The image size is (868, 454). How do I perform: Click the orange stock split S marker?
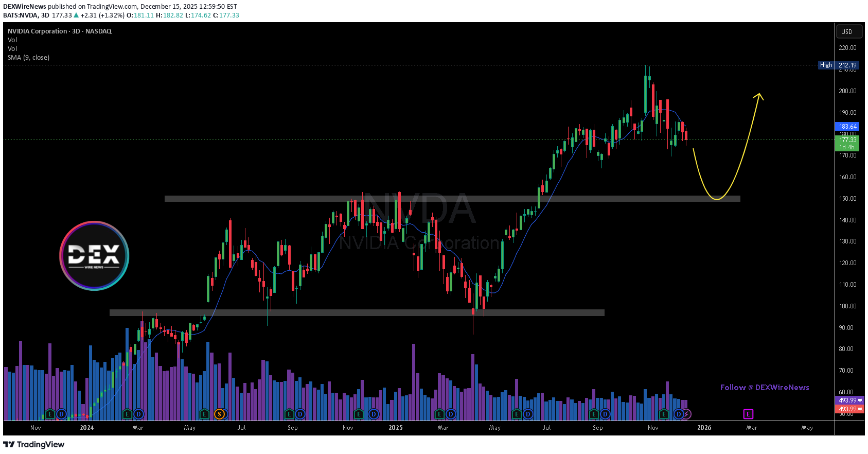tap(220, 414)
